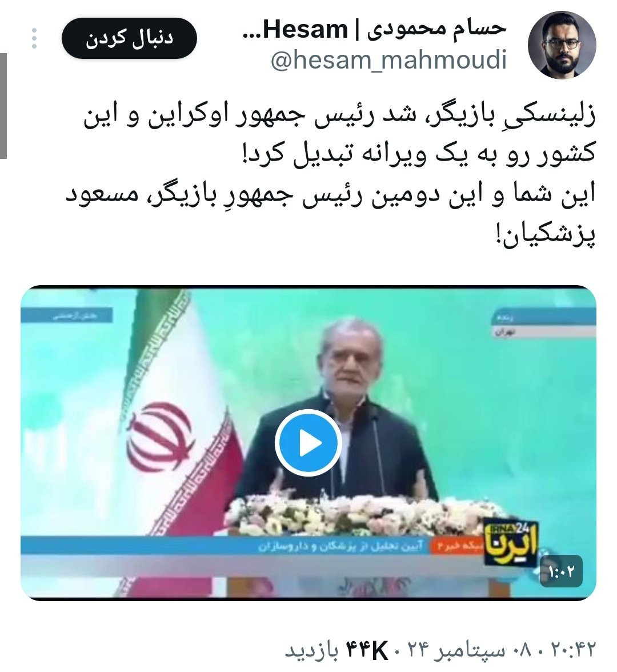Click the دنبال کردن follow button

pos(129,38)
